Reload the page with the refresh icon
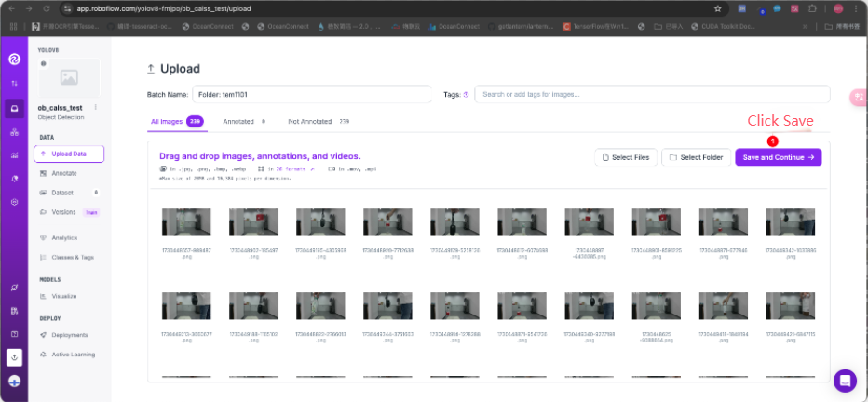This screenshot has width=868, height=402. coord(47,9)
